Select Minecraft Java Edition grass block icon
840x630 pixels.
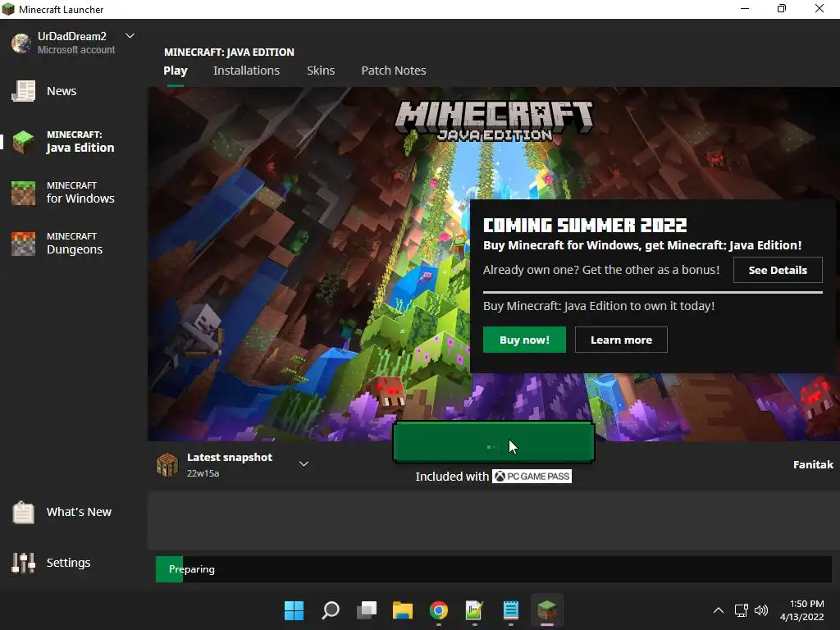click(x=24, y=142)
